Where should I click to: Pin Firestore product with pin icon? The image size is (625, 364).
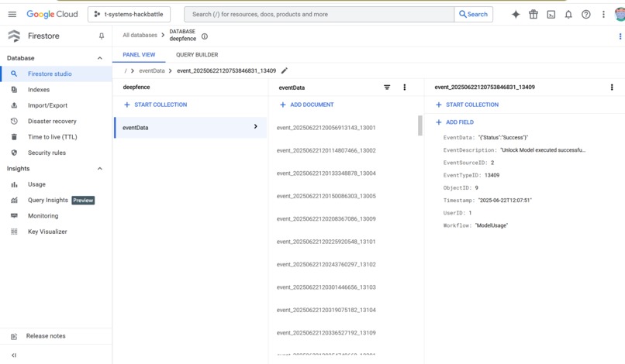pyautogui.click(x=102, y=36)
